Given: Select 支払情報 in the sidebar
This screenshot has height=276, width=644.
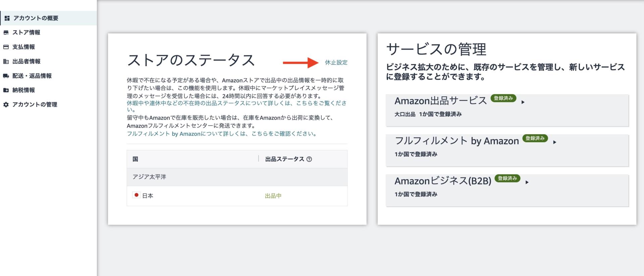Looking at the screenshot, I should pyautogui.click(x=23, y=47).
